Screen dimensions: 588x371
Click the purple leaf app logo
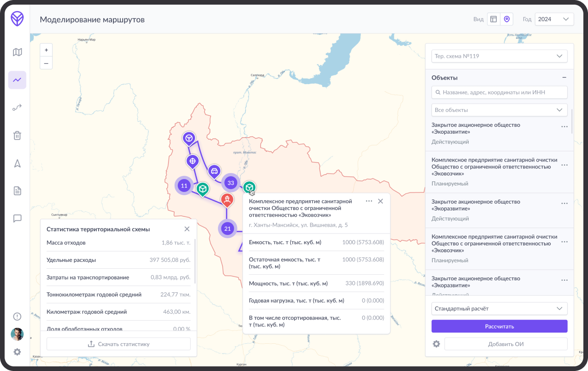tap(17, 19)
